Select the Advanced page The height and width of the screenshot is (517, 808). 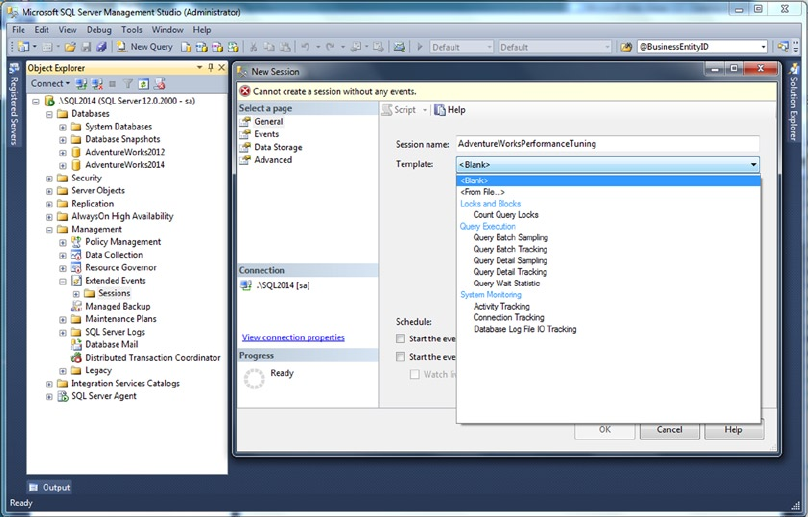(x=273, y=160)
